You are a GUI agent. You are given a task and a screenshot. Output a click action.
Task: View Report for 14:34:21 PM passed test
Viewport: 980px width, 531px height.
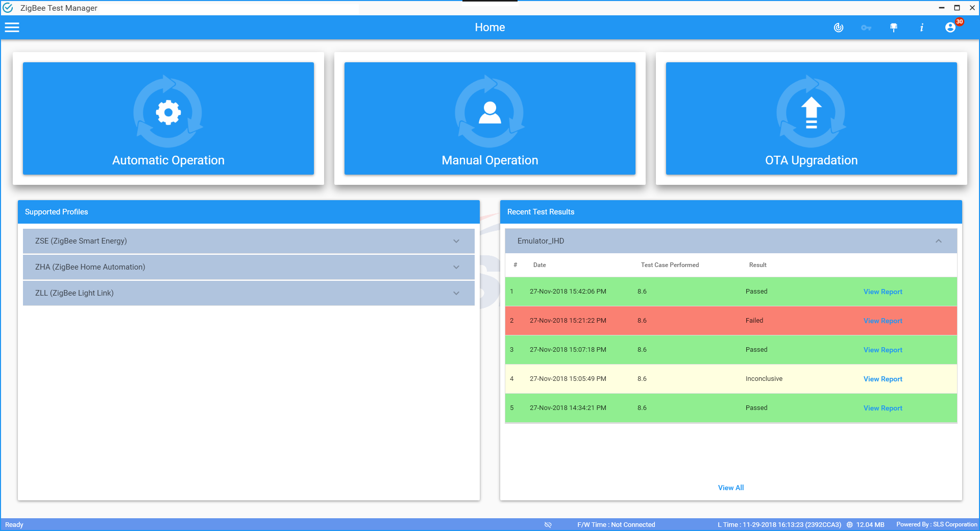[883, 408]
